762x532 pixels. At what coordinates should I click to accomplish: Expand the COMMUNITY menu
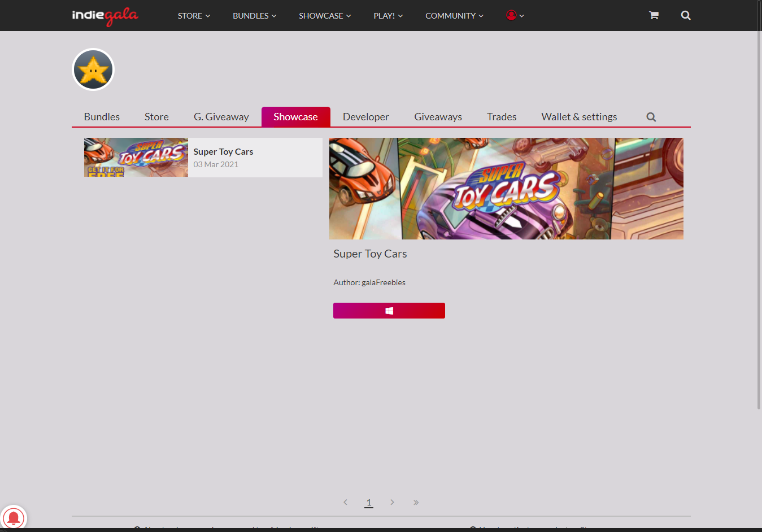point(455,16)
